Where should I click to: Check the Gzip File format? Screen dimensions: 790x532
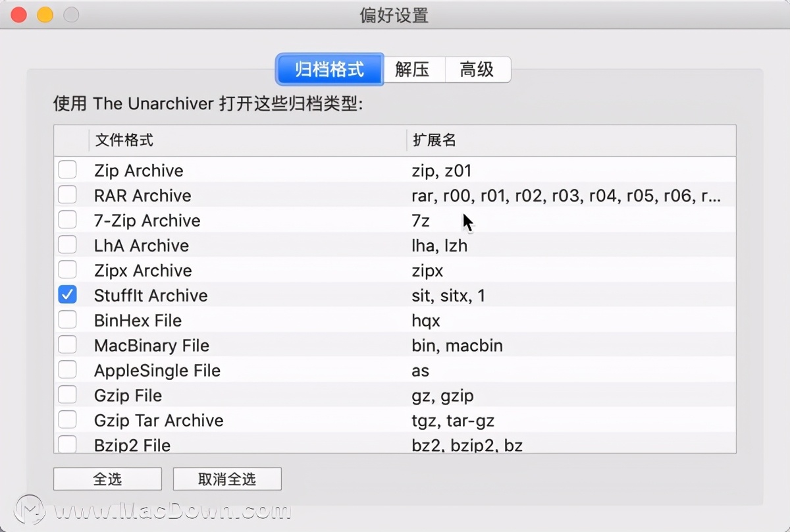pos(67,394)
